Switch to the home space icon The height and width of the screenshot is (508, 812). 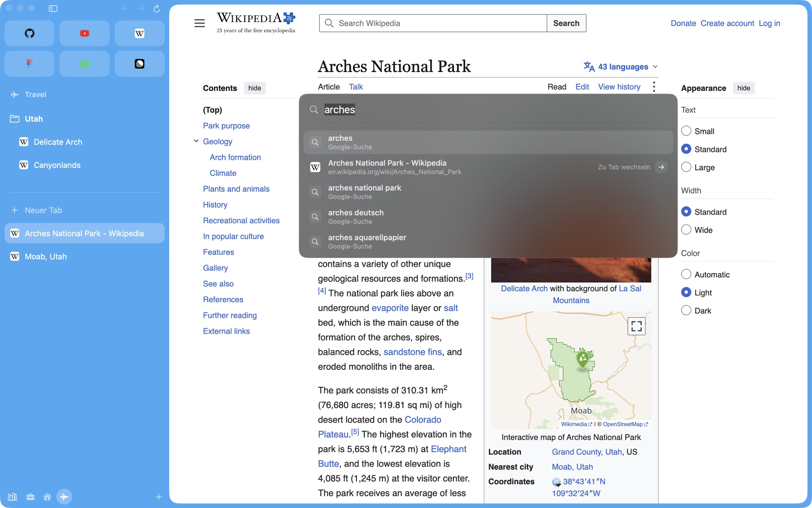click(47, 496)
